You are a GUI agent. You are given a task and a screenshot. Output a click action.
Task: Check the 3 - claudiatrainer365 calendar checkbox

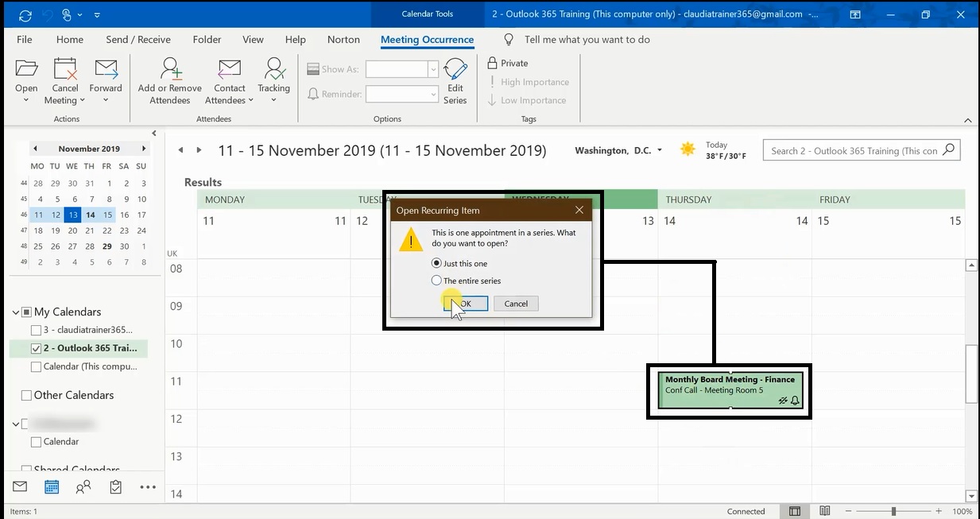pyautogui.click(x=36, y=330)
